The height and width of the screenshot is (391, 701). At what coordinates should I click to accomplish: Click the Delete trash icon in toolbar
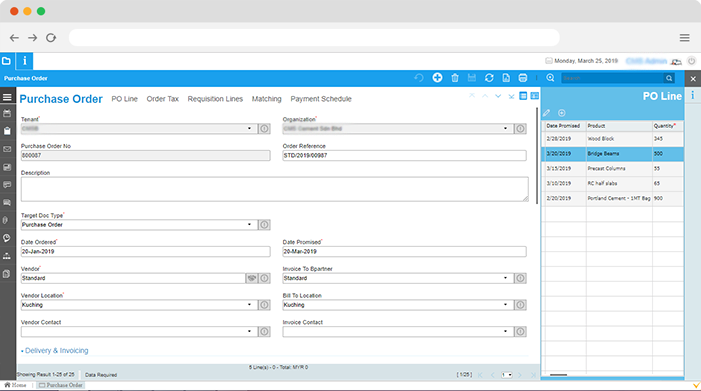(455, 78)
